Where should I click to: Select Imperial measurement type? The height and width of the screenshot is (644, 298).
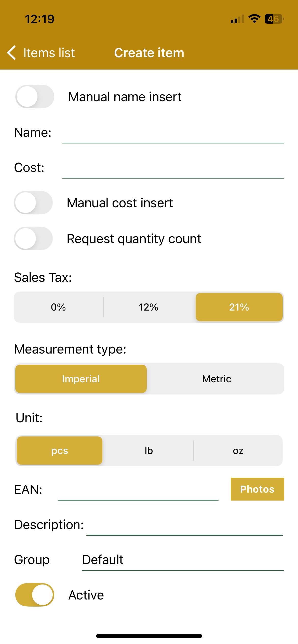[81, 379]
